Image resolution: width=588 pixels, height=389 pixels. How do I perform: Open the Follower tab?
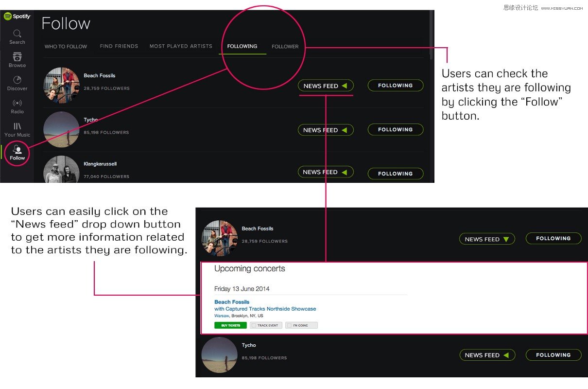point(285,47)
